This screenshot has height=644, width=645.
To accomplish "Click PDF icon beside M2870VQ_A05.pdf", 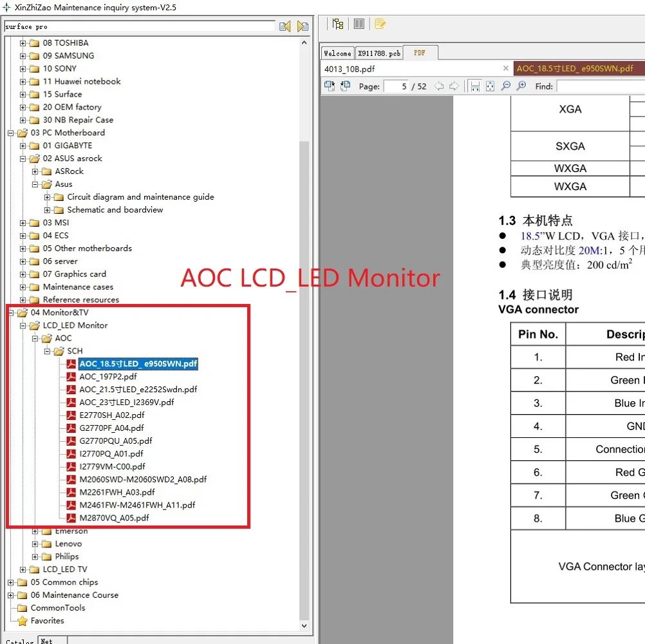I will pyautogui.click(x=71, y=518).
